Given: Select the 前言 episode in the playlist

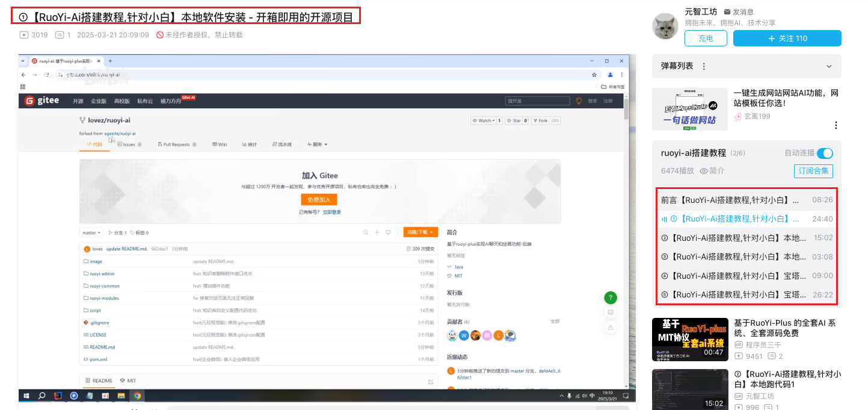Looking at the screenshot, I should (730, 200).
